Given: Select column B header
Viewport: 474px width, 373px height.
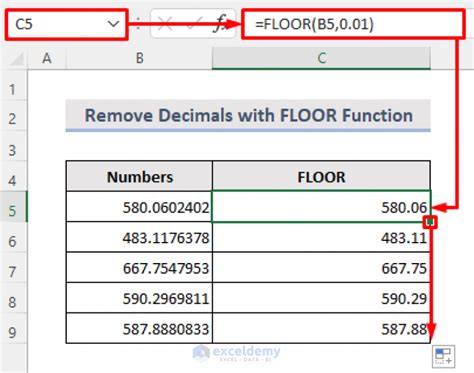Looking at the screenshot, I should click(x=139, y=58).
